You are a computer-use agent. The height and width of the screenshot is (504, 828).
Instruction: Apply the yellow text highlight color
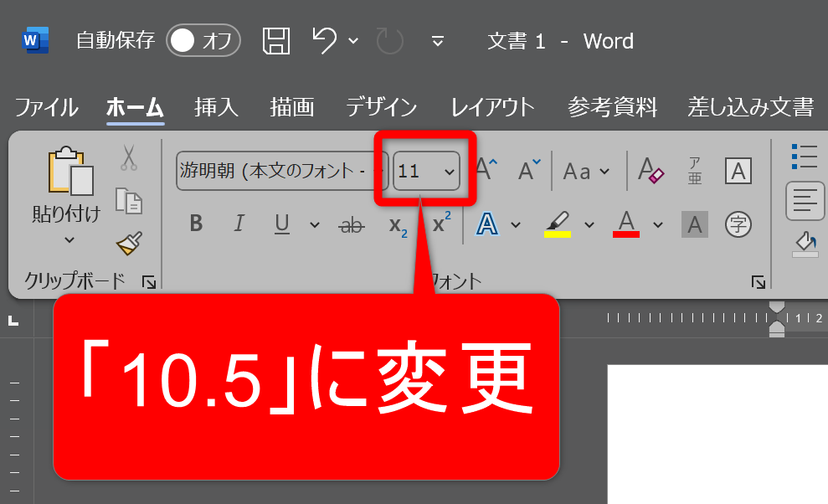point(557,224)
